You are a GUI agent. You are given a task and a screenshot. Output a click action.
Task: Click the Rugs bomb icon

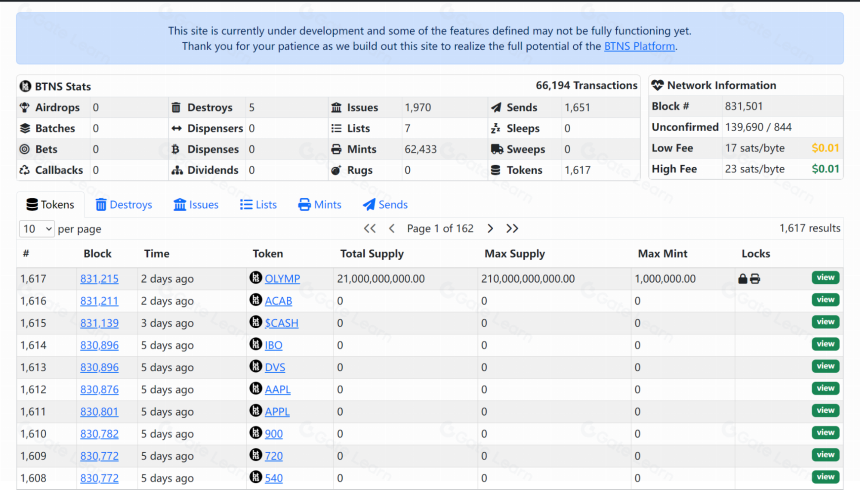336,170
